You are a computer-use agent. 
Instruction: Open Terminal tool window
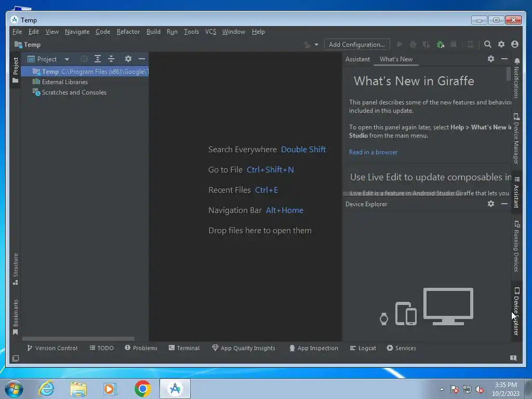click(x=184, y=348)
